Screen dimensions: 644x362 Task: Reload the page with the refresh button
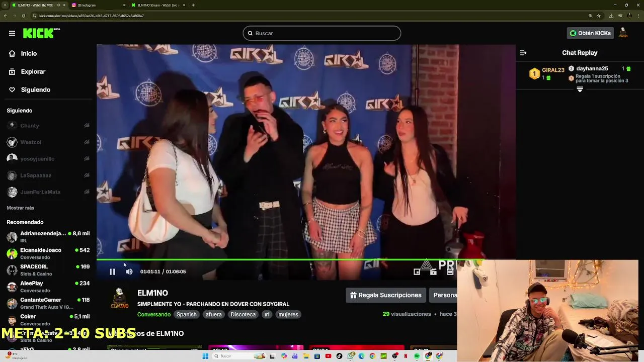[24, 16]
